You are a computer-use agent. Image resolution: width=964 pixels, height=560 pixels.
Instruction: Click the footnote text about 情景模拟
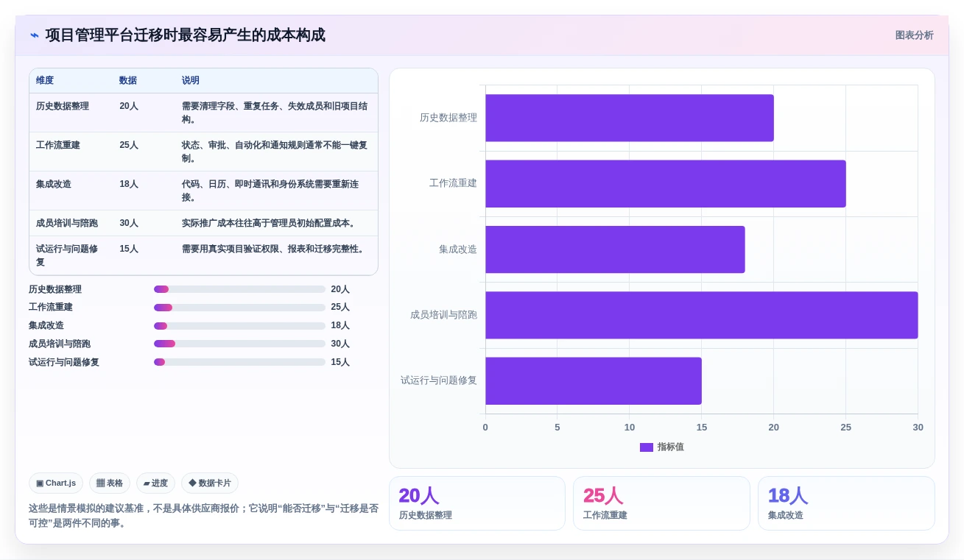[x=204, y=516]
